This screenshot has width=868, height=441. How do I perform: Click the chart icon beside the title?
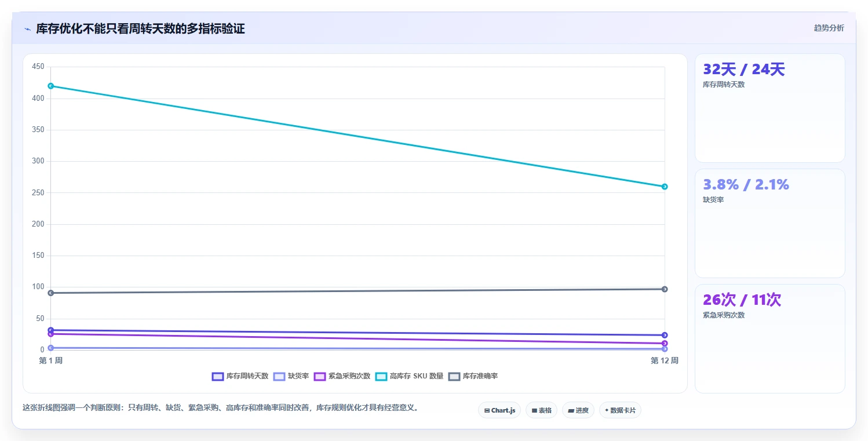click(27, 29)
